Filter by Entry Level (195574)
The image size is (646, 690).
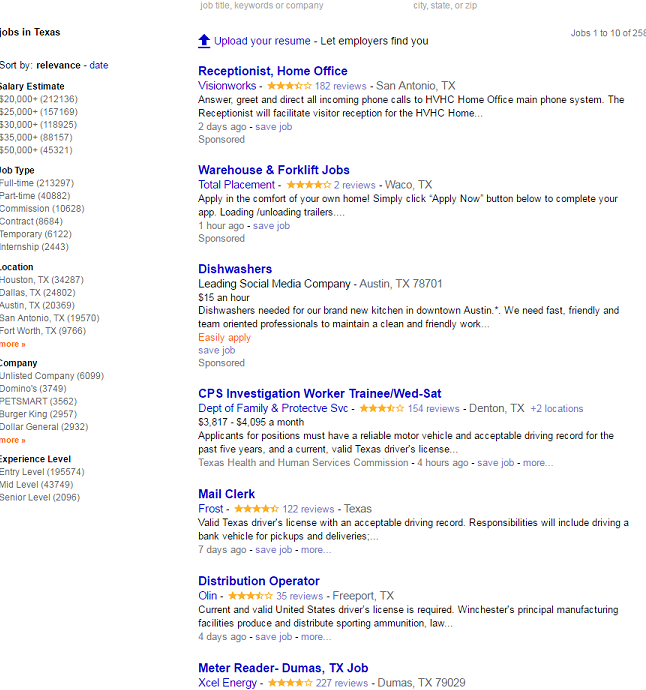[x=42, y=472]
